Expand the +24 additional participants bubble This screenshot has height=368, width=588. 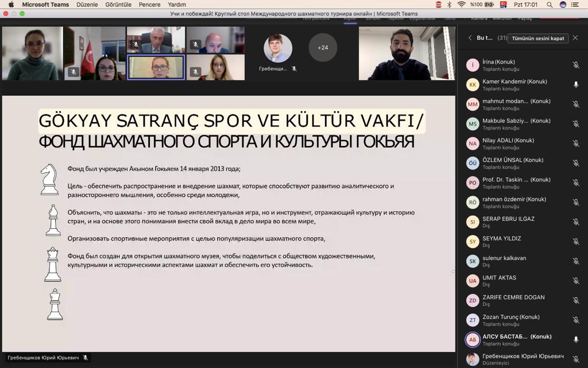click(323, 48)
